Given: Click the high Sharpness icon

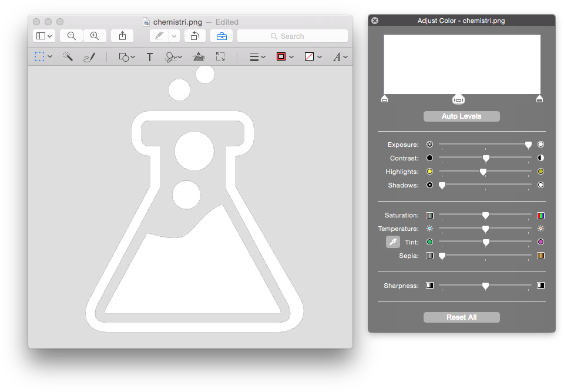Looking at the screenshot, I should [540, 286].
